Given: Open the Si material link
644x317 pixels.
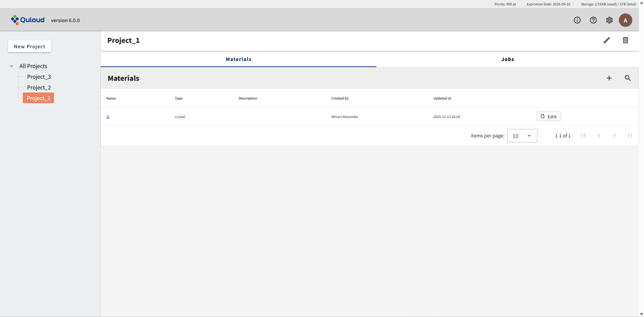Looking at the screenshot, I should tap(108, 117).
